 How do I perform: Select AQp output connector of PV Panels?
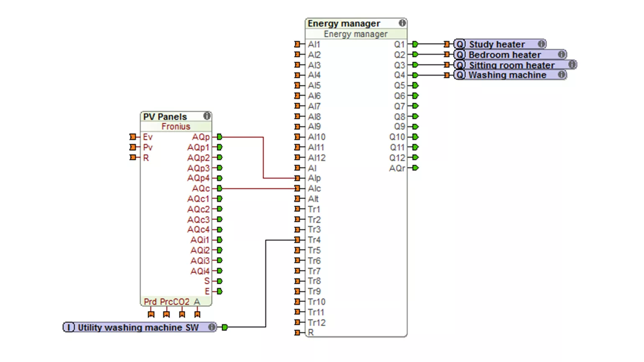(x=220, y=137)
